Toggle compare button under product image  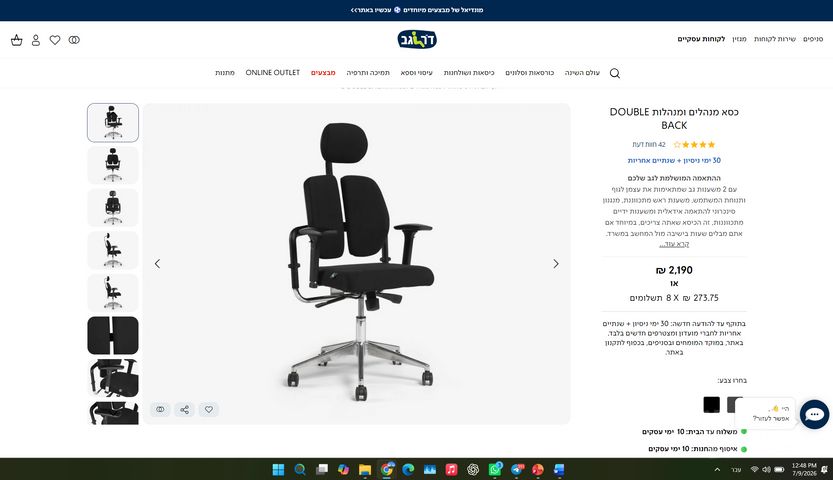pyautogui.click(x=160, y=409)
